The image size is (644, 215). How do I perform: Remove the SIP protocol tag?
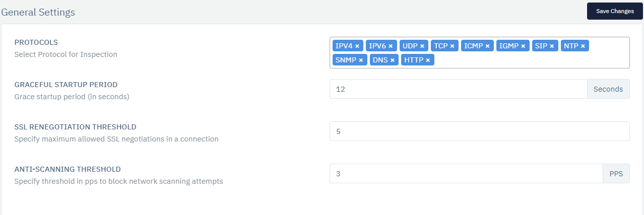click(552, 46)
